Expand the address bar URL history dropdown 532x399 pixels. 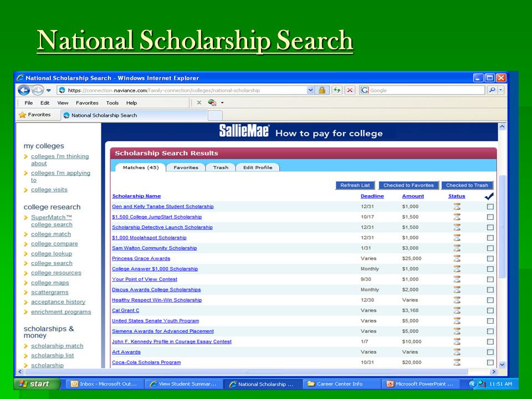point(310,90)
